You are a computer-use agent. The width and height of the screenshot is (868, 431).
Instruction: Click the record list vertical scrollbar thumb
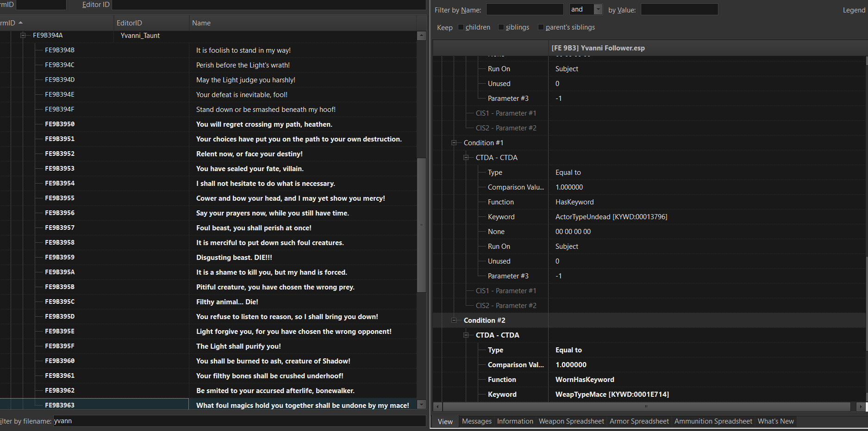click(421, 225)
